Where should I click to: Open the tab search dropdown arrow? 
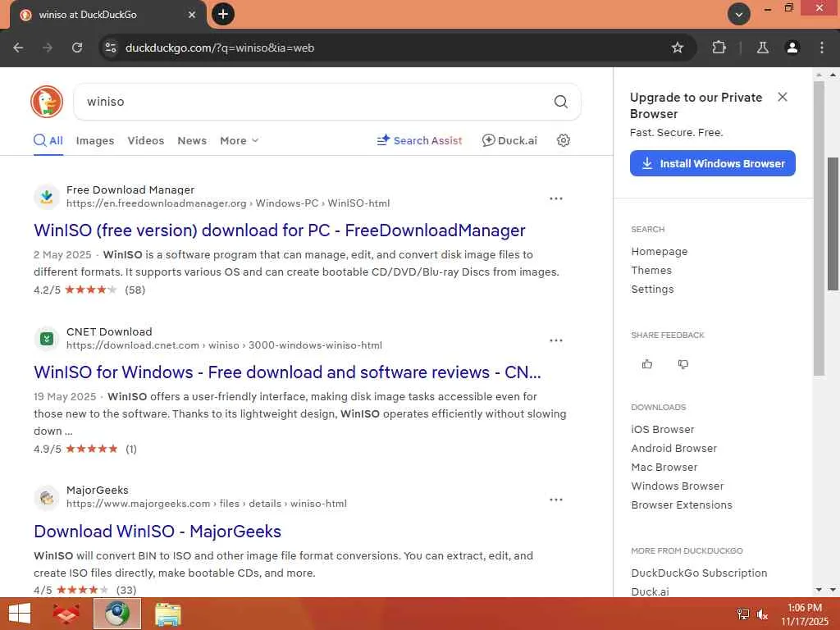click(739, 15)
